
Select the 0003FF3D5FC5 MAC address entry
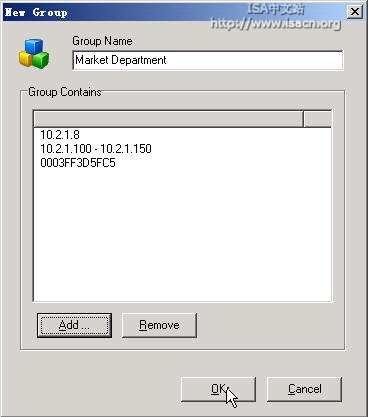pos(78,163)
